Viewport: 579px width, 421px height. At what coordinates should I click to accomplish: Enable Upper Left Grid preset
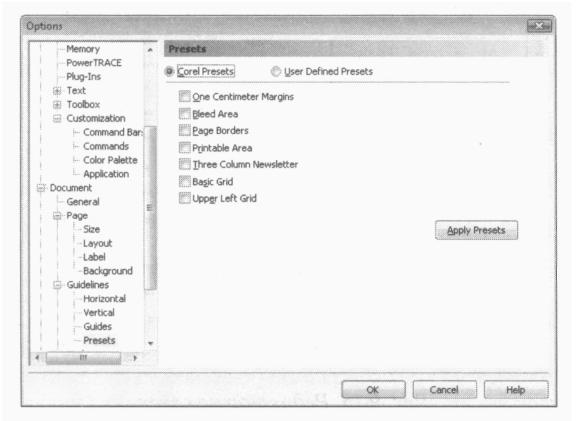point(184,198)
